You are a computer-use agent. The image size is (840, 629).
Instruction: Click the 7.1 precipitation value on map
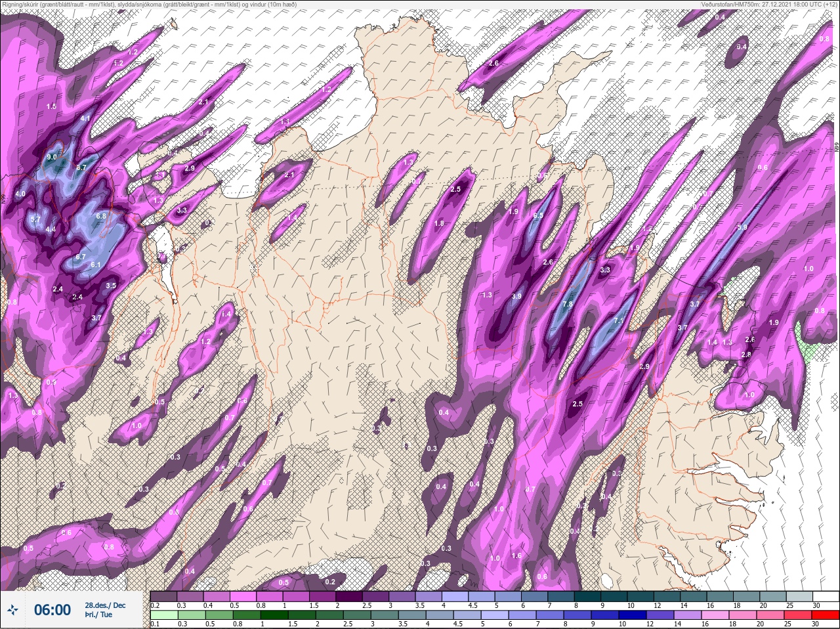coord(618,321)
